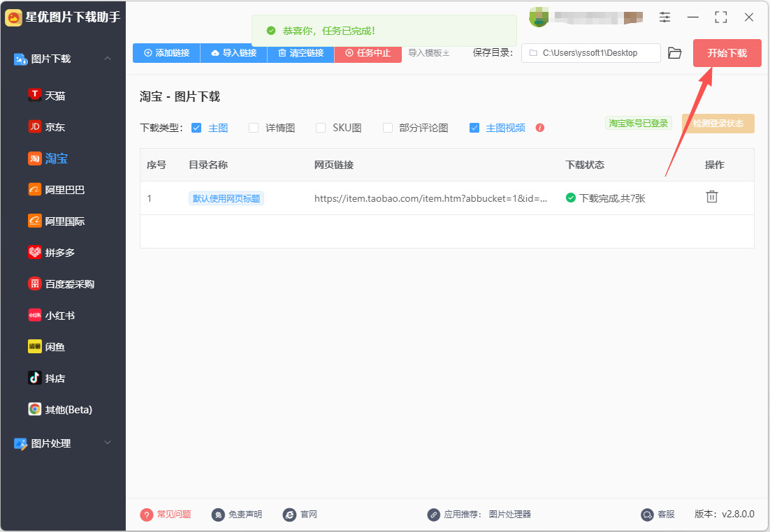Select the JD 京东 sidebar item
770x532 pixels.
tap(47, 127)
